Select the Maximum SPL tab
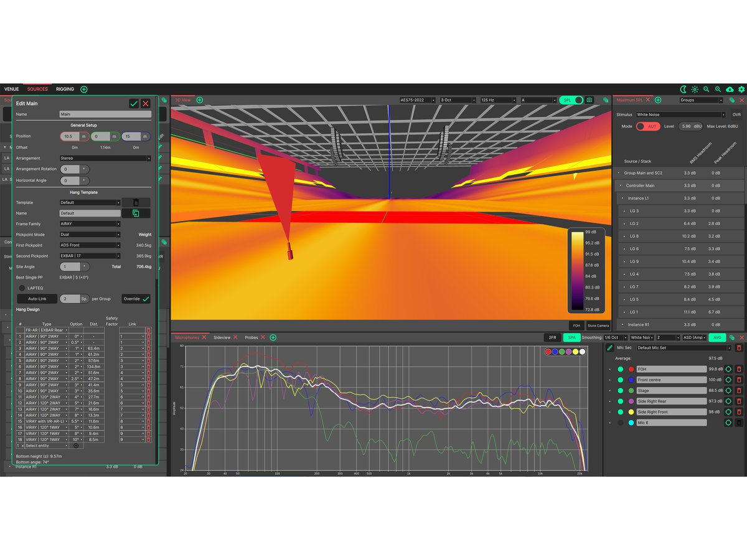The height and width of the screenshot is (560, 747). tap(629, 100)
